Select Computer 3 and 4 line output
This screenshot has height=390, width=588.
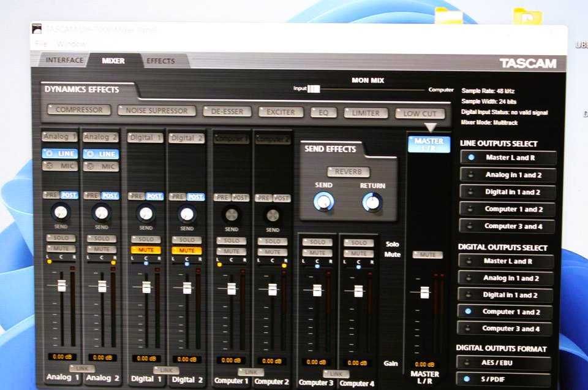tap(507, 226)
